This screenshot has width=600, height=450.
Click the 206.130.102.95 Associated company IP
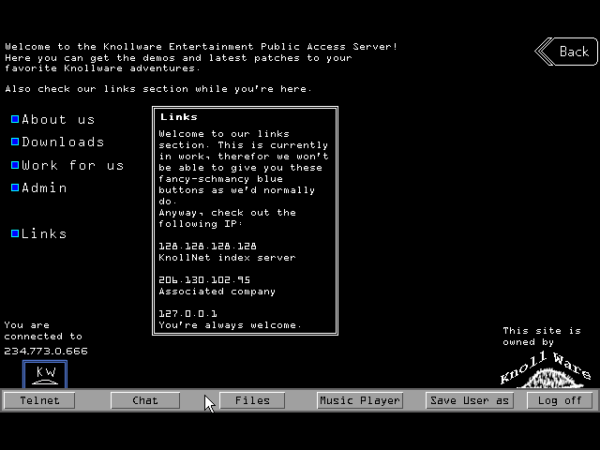[204, 280]
